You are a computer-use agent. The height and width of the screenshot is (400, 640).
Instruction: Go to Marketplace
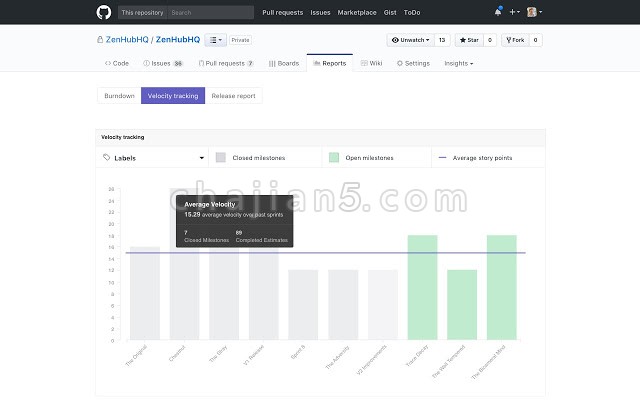tap(357, 13)
